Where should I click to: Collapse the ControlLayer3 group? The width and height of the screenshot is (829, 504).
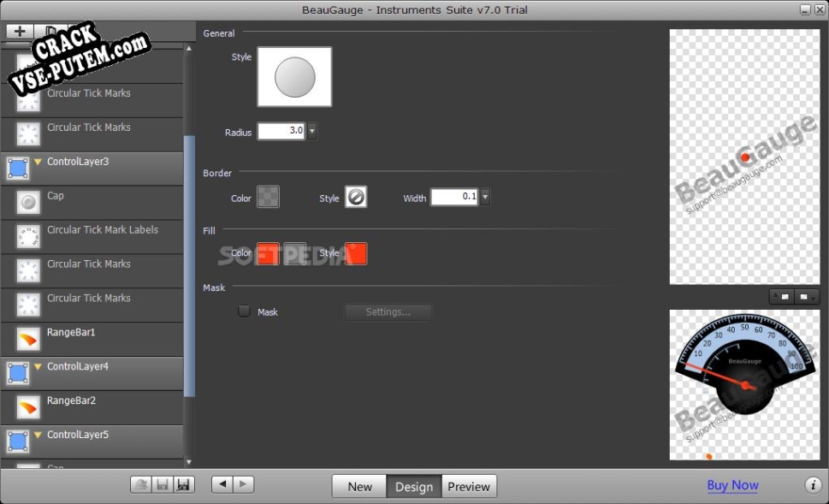click(38, 162)
